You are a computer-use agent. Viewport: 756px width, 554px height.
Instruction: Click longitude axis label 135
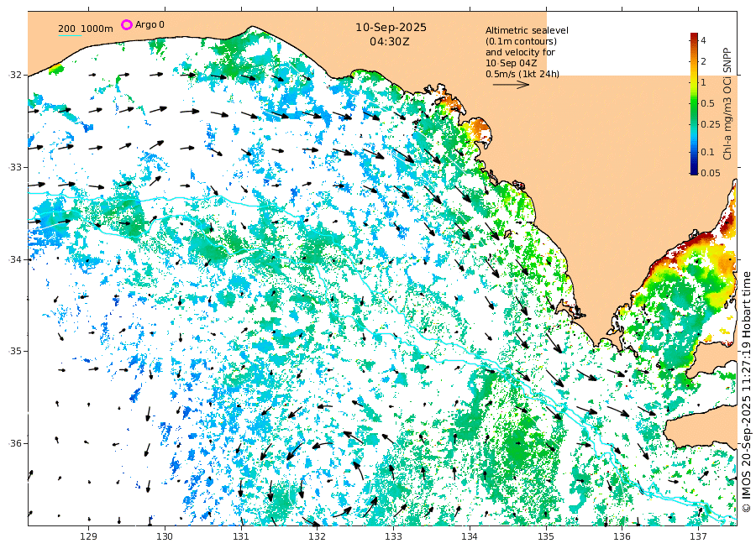pyautogui.click(x=546, y=536)
